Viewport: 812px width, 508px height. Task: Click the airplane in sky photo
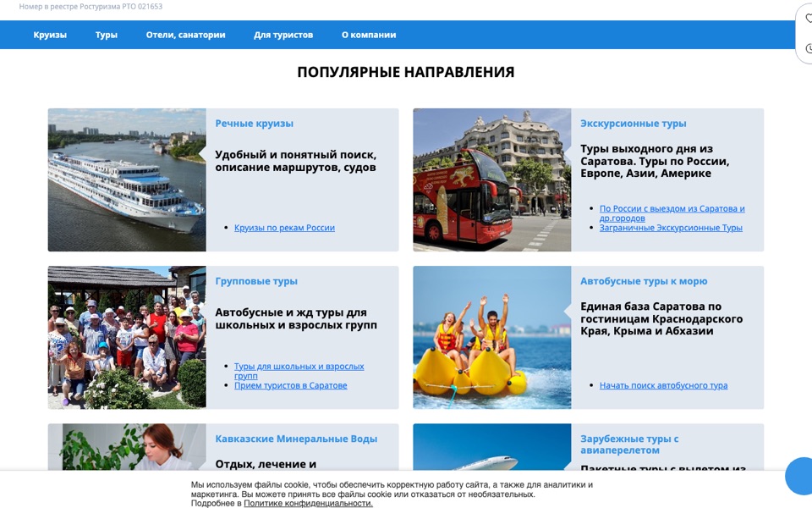[x=492, y=447]
